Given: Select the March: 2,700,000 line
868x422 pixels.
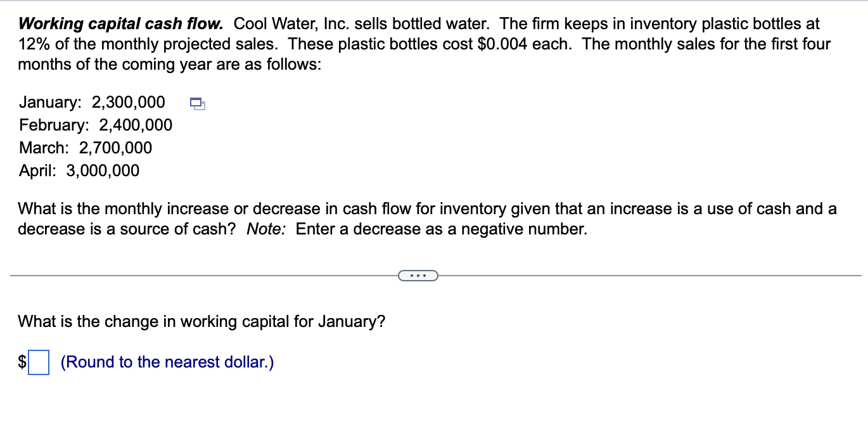Looking at the screenshot, I should point(86,148).
